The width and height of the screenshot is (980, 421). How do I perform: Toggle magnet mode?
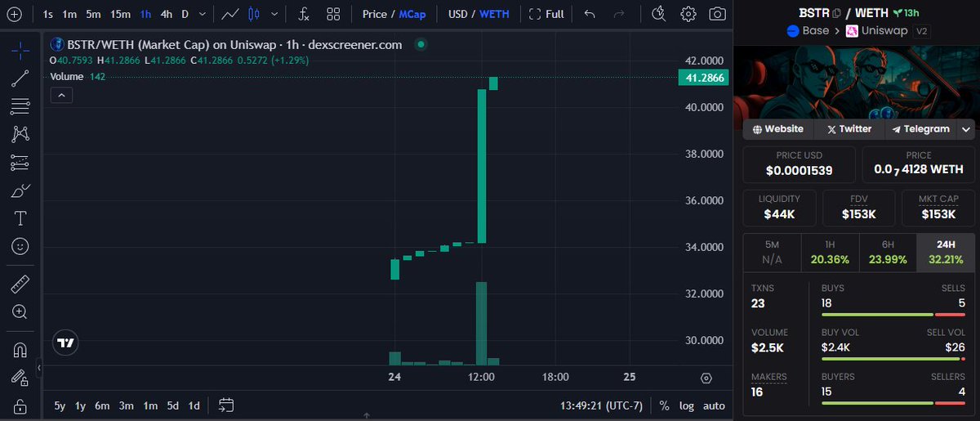(20, 350)
